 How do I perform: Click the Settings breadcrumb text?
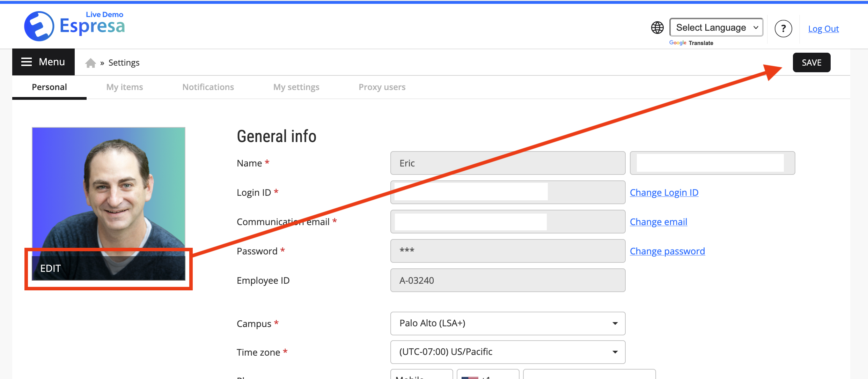[x=124, y=63]
